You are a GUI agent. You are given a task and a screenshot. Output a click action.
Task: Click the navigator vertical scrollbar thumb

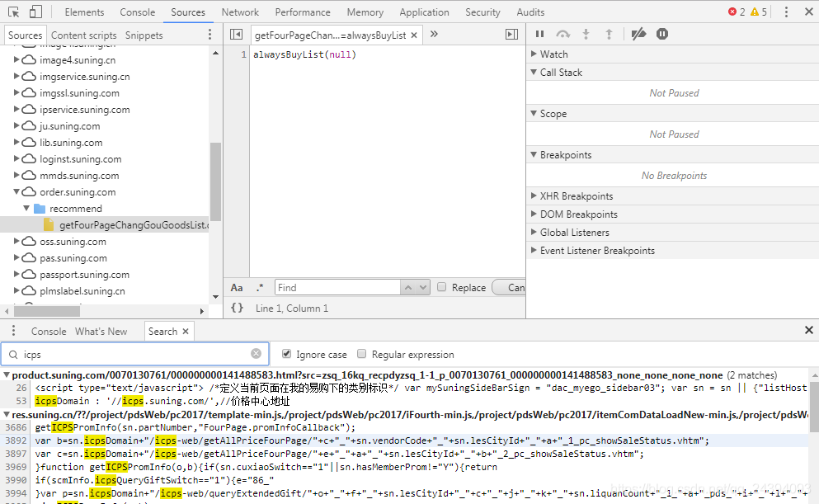click(215, 181)
